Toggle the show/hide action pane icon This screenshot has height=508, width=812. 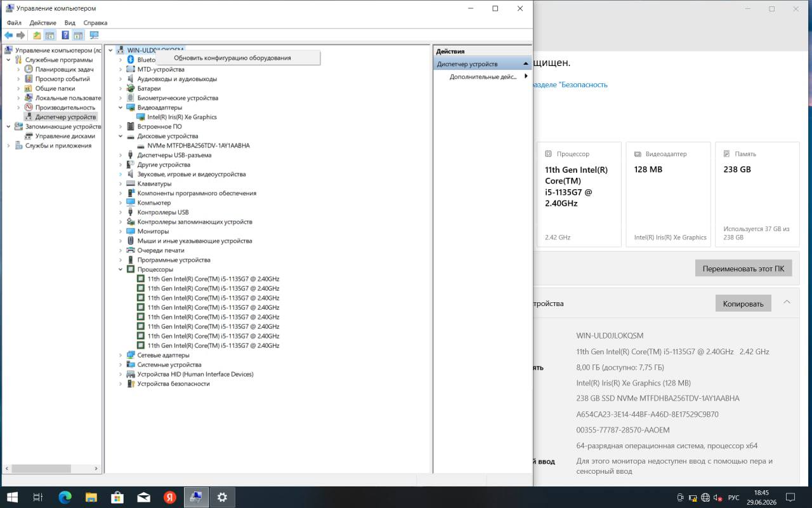[79, 36]
